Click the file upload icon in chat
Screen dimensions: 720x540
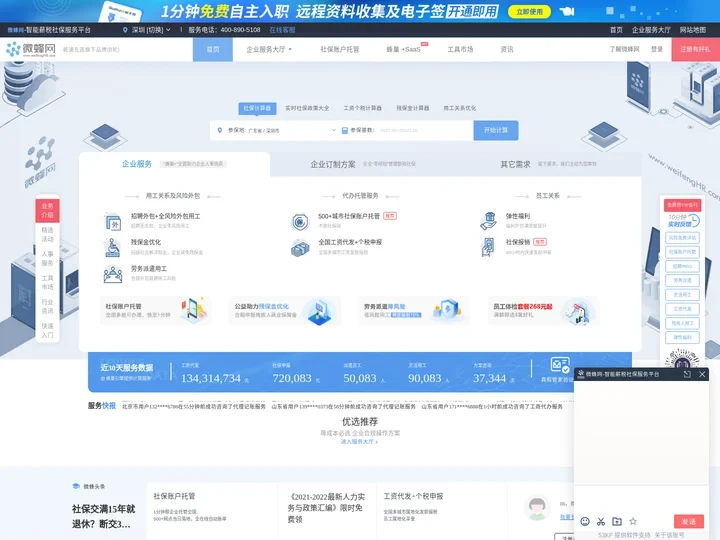(x=617, y=521)
